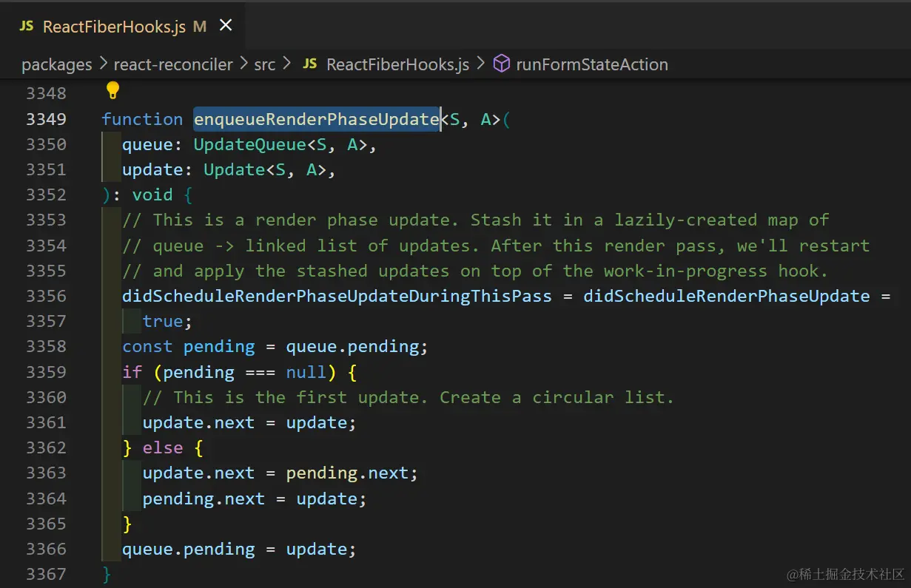The width and height of the screenshot is (911, 588).
Task: Select the ReactFiberHooks.js editor tab
Action: (122, 26)
